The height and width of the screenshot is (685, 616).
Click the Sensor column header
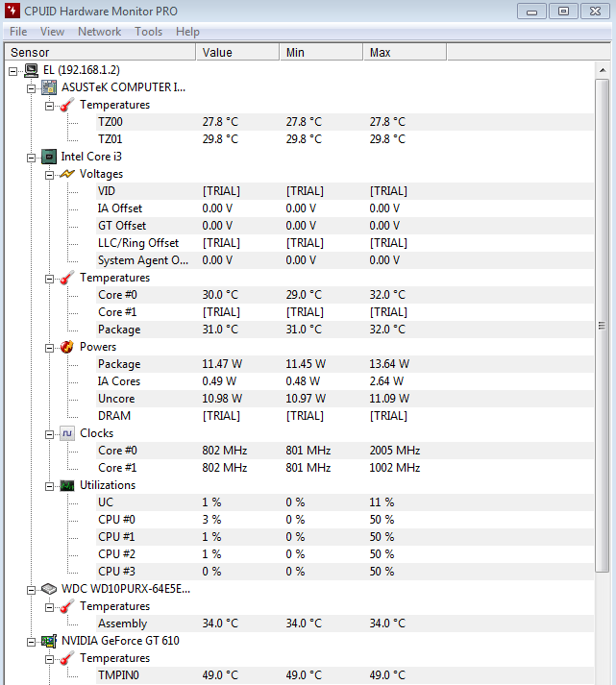(100, 53)
